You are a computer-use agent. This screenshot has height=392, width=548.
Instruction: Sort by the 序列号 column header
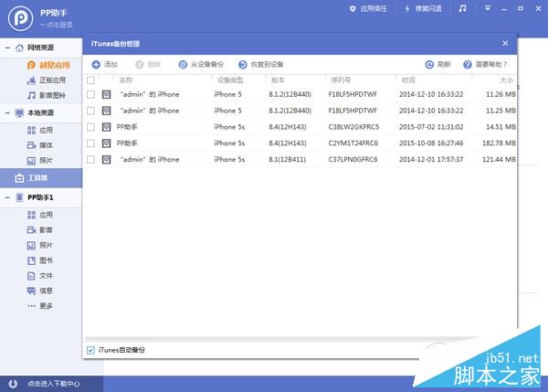coord(341,80)
